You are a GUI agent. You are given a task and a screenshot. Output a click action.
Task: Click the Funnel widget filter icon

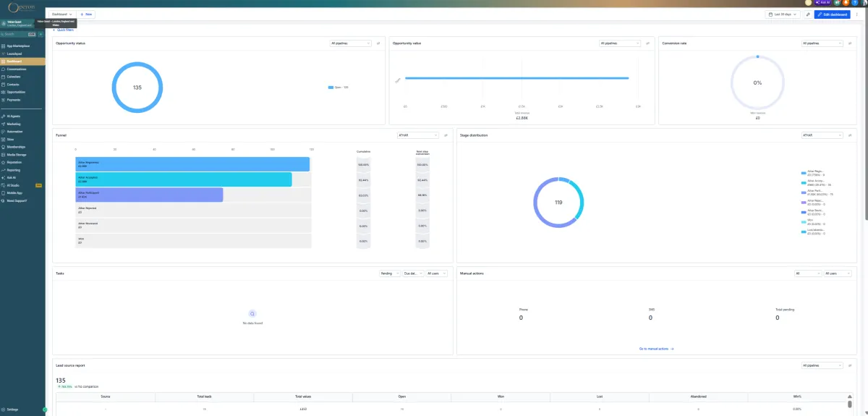(x=446, y=135)
